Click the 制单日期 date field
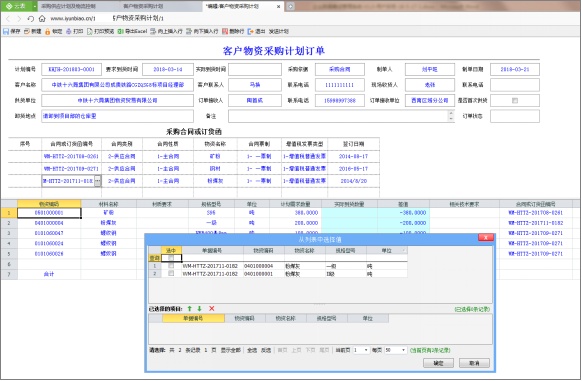The width and height of the screenshot is (582, 381). pos(515,69)
